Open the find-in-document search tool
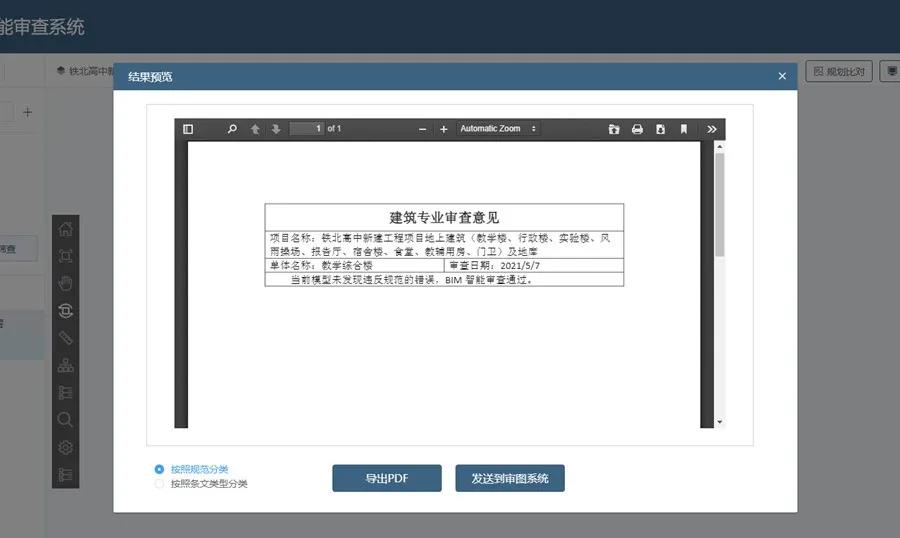900x538 pixels. coord(232,129)
